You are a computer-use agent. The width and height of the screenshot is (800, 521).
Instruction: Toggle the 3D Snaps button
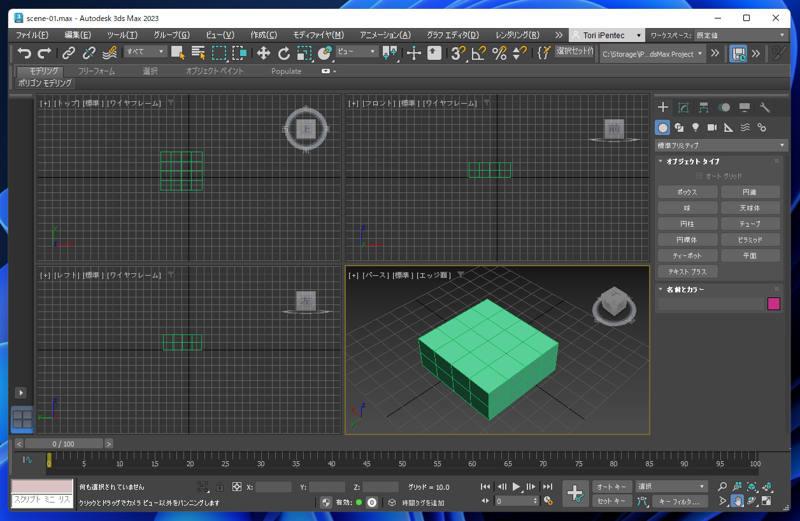tap(457, 53)
